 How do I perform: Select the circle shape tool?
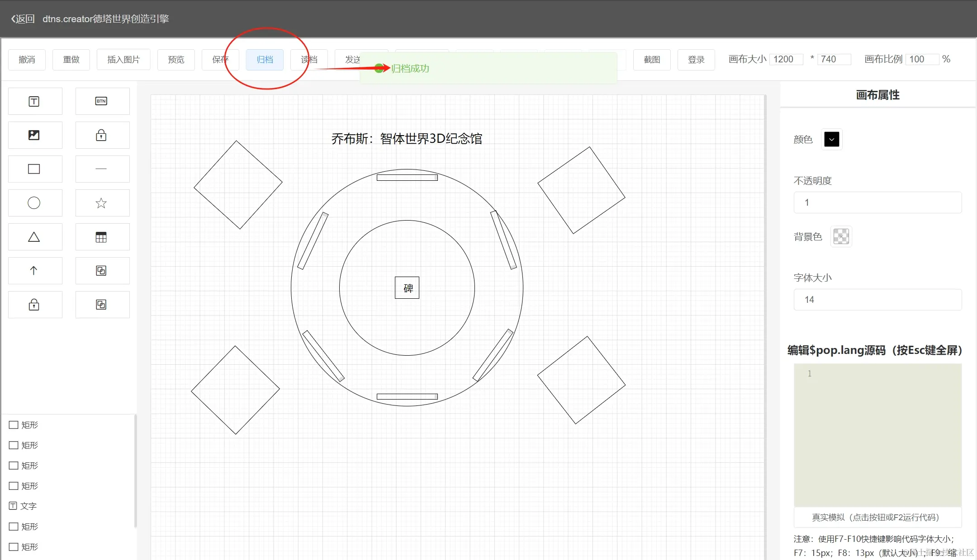(x=35, y=202)
